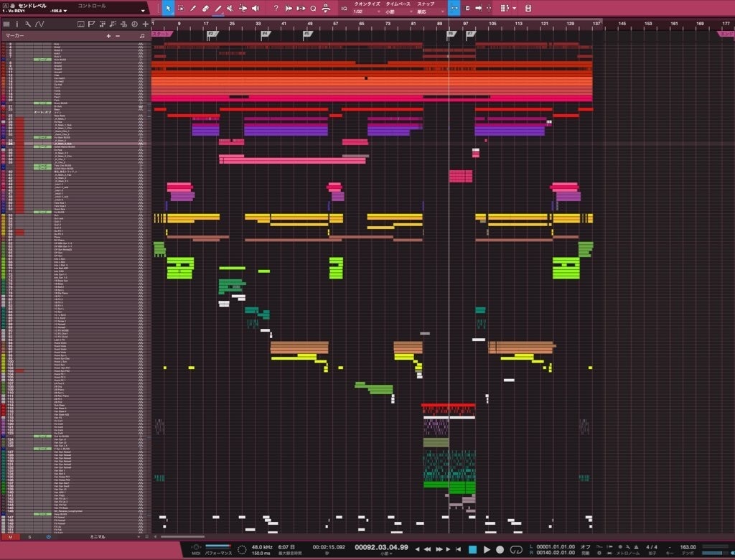
Task: Select the Split tool
Action: (x=193, y=8)
